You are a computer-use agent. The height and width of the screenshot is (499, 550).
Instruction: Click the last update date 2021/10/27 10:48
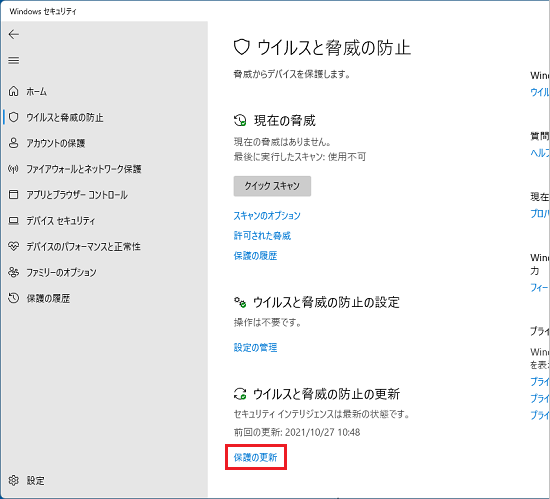point(322,432)
